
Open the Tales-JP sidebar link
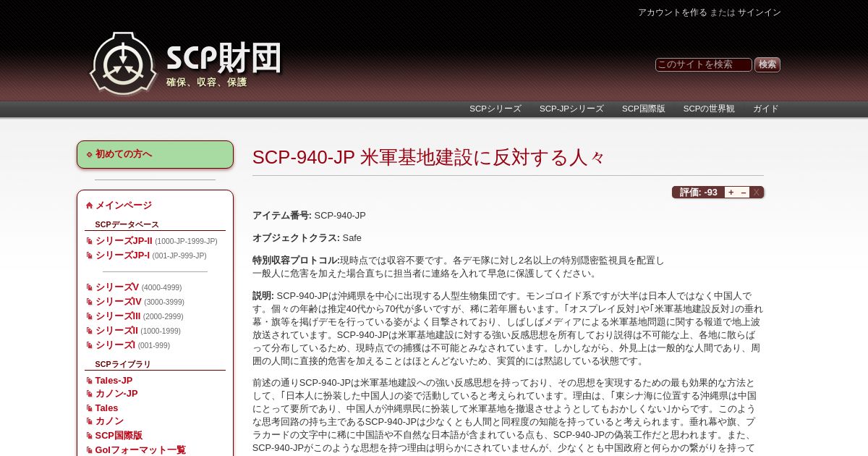coord(114,381)
